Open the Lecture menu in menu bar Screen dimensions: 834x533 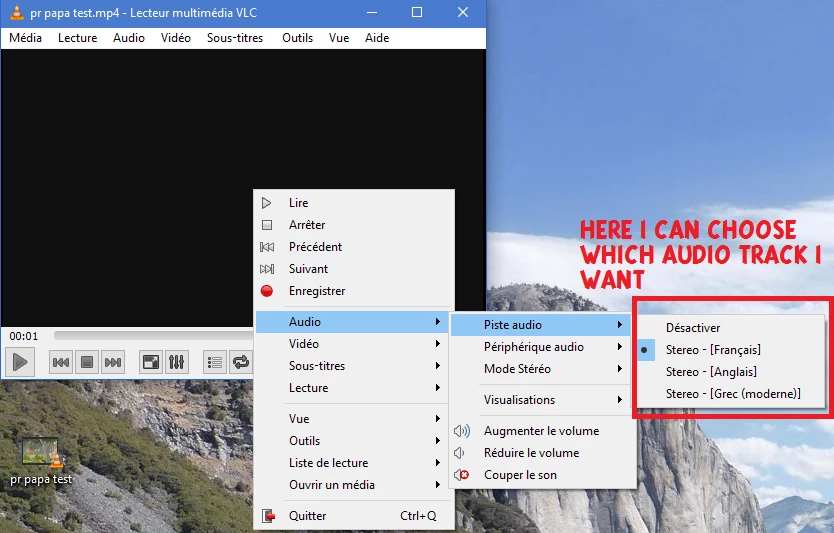point(78,38)
